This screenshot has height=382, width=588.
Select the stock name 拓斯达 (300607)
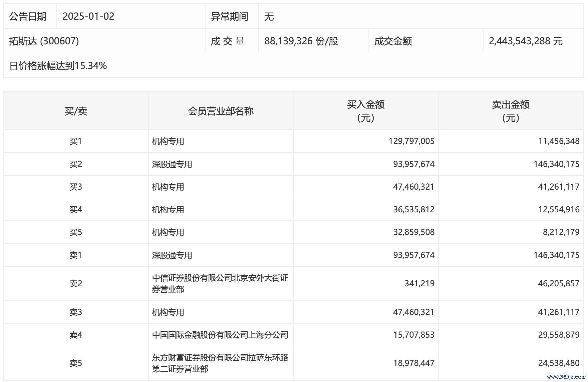44,41
